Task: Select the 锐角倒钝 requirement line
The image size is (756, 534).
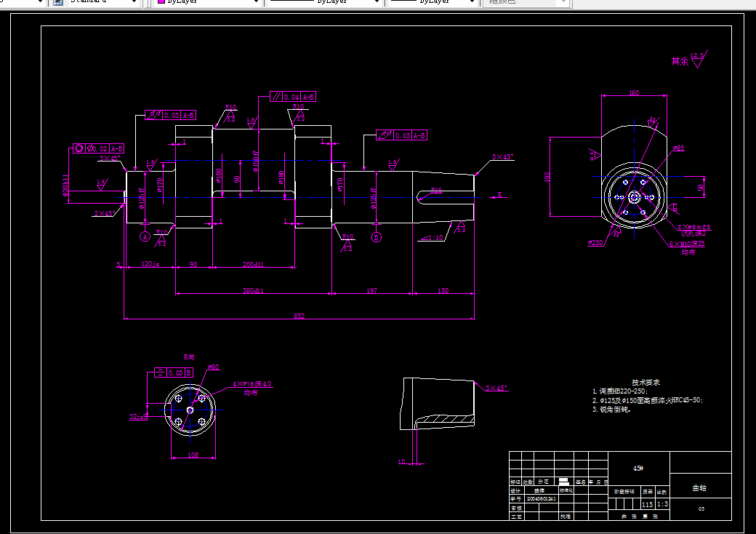Action: 611,410
